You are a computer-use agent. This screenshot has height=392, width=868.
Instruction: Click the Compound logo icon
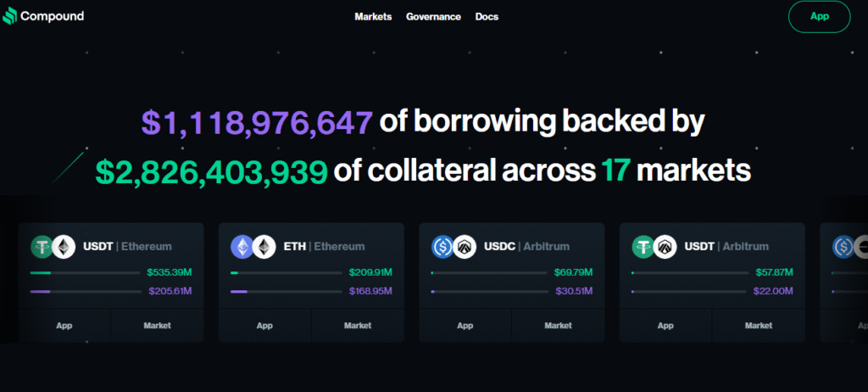(x=9, y=16)
